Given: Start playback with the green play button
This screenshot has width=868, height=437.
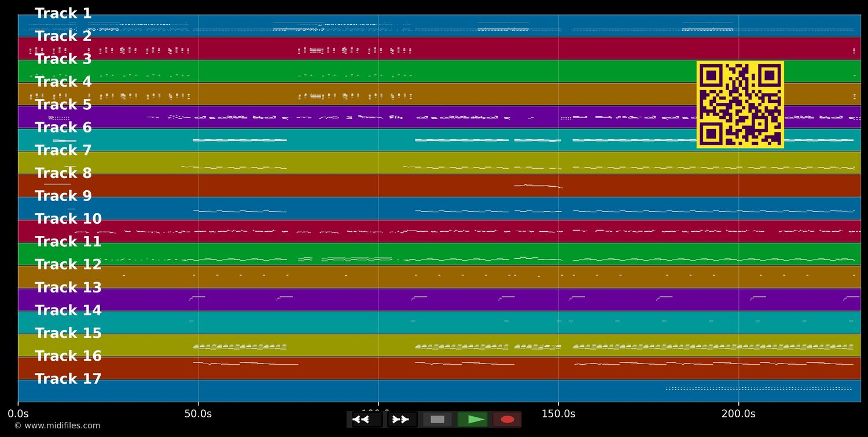Looking at the screenshot, I should click(x=473, y=420).
